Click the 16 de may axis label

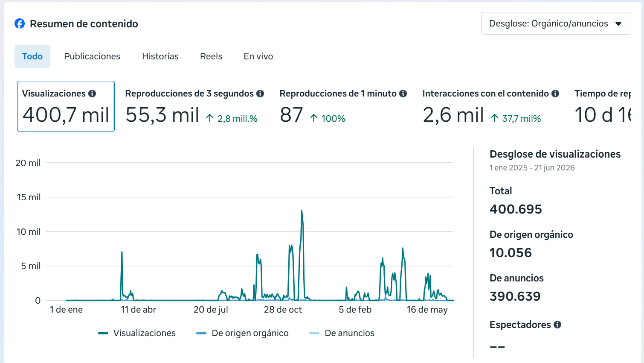click(x=427, y=310)
